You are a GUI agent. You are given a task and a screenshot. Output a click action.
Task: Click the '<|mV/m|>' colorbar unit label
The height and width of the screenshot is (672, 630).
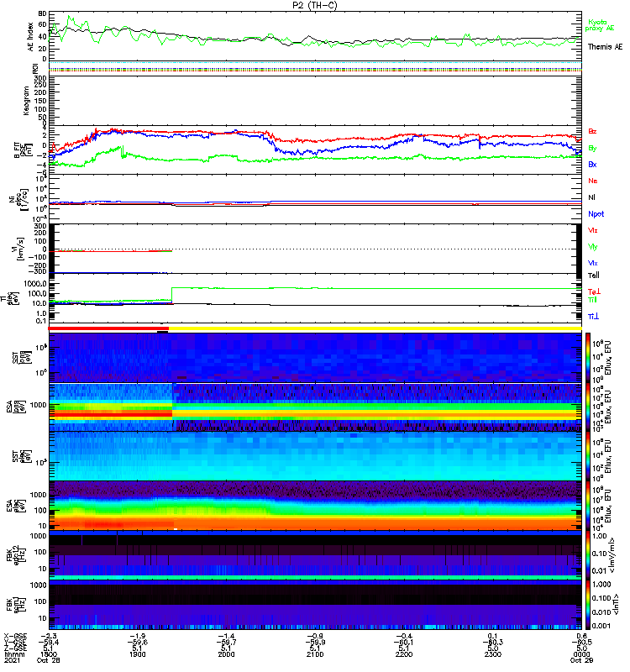coord(614,555)
